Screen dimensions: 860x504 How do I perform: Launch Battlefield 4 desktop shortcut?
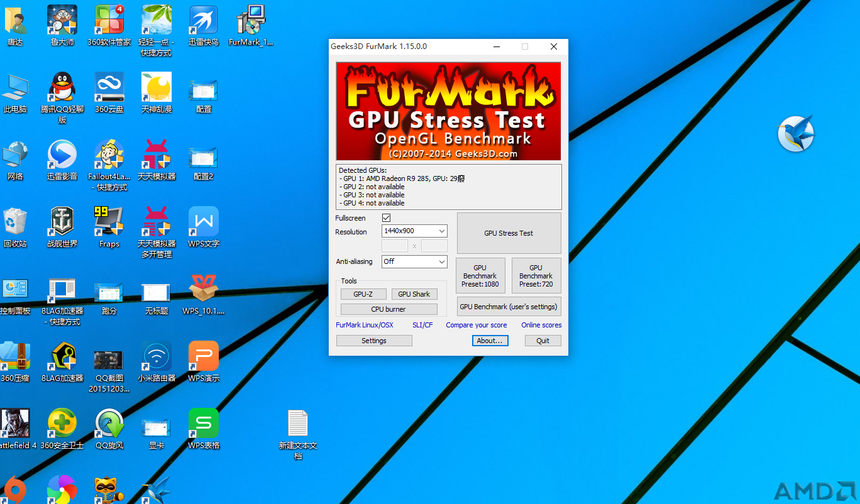[x=15, y=424]
